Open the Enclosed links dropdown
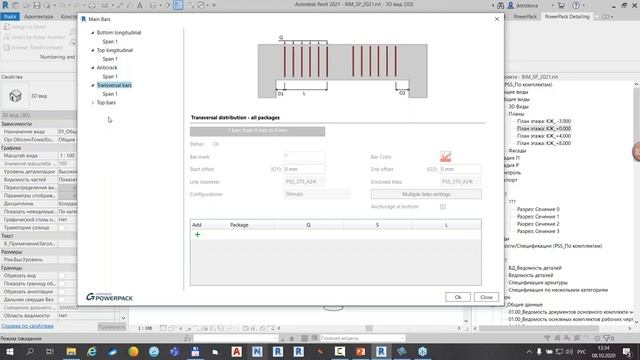Viewport: 640px width, 360px height. pyautogui.click(x=460, y=182)
